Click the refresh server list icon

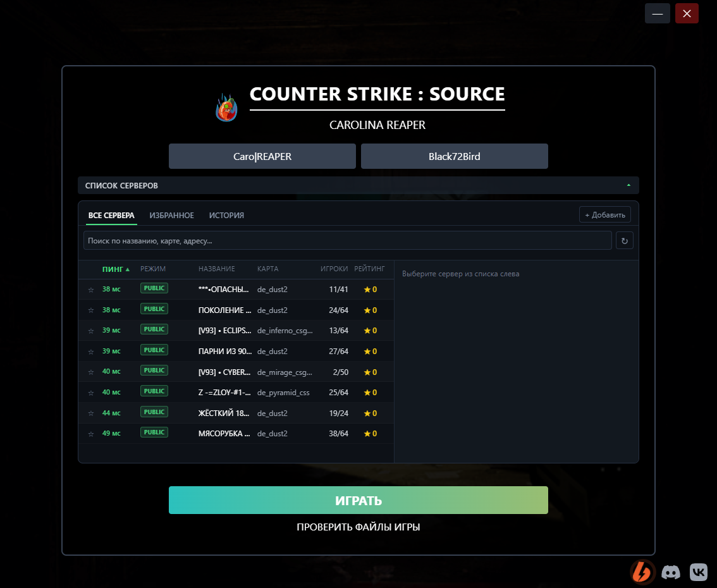(x=624, y=240)
